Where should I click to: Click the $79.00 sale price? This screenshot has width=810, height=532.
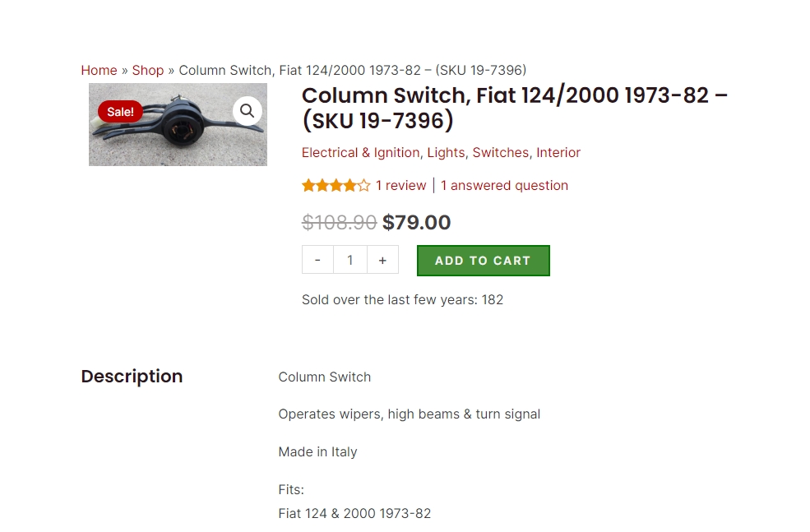click(417, 222)
